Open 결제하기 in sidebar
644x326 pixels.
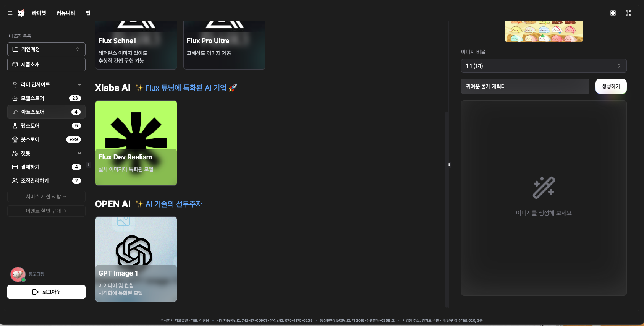46,167
